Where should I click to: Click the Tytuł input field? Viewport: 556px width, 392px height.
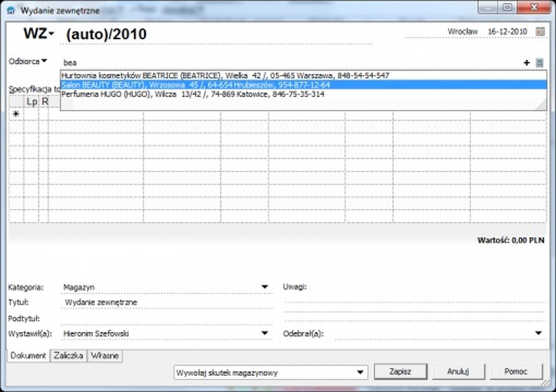click(167, 302)
